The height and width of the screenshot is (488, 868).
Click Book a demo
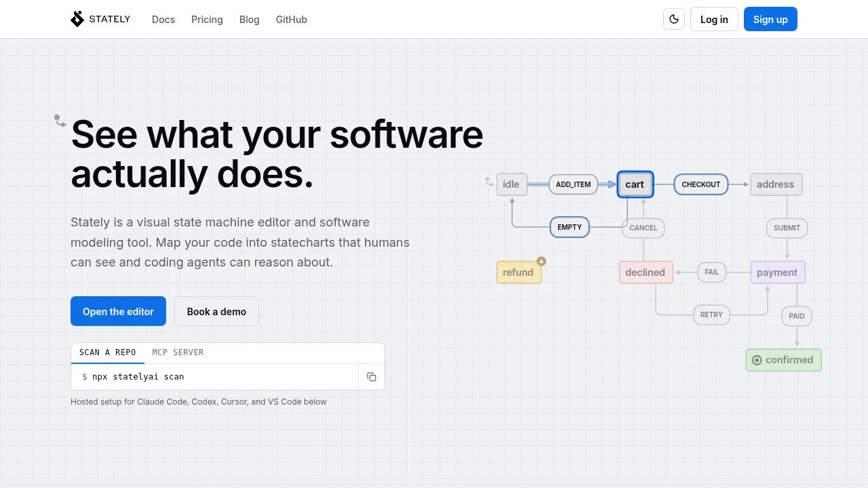(x=216, y=311)
